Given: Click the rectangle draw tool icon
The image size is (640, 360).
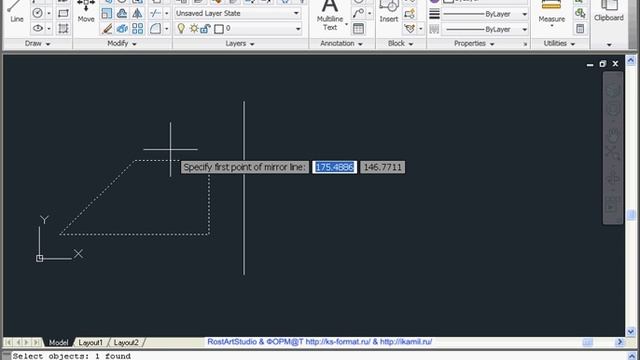Looking at the screenshot, I should coord(63,13).
